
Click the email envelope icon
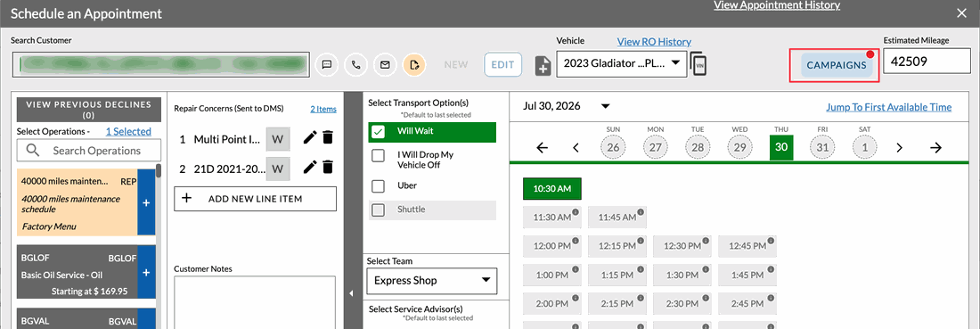click(385, 64)
